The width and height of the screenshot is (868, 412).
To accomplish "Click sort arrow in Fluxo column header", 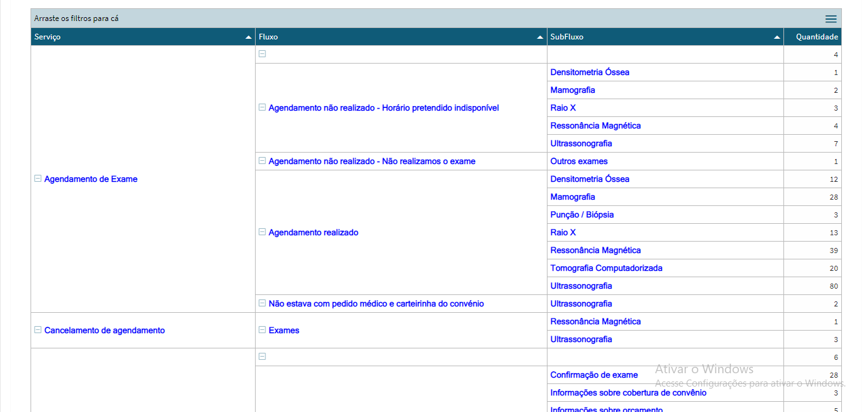I will click(541, 38).
